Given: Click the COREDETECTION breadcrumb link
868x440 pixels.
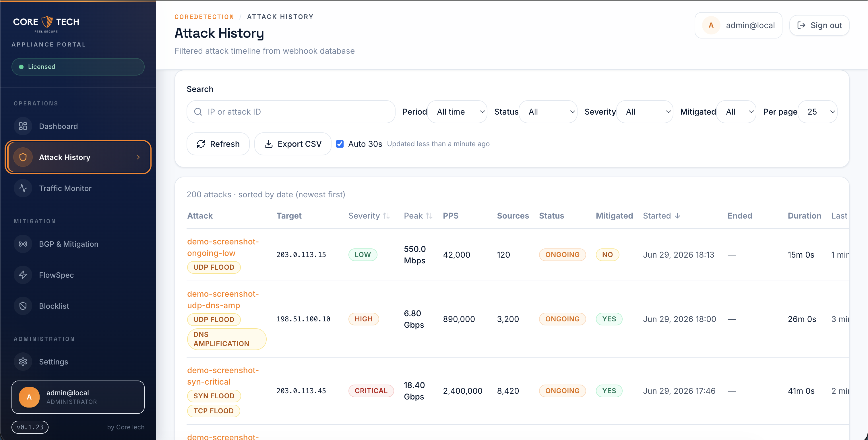Looking at the screenshot, I should point(204,17).
